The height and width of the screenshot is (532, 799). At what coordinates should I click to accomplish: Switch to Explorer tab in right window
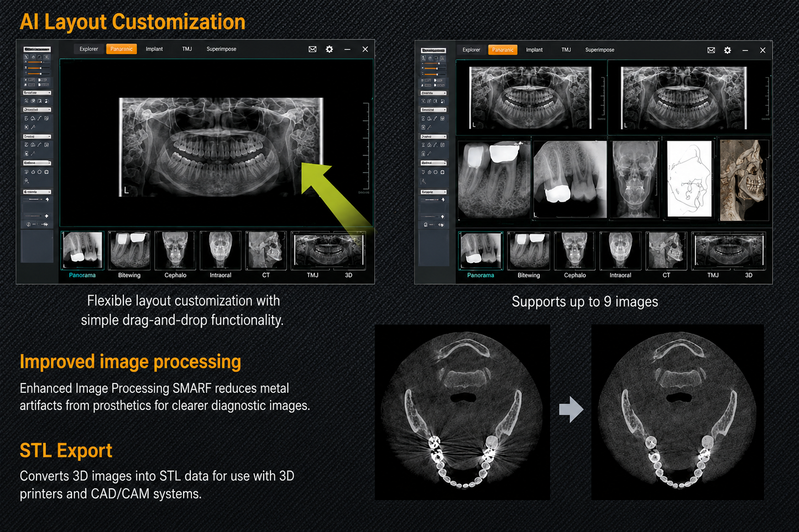pyautogui.click(x=471, y=50)
